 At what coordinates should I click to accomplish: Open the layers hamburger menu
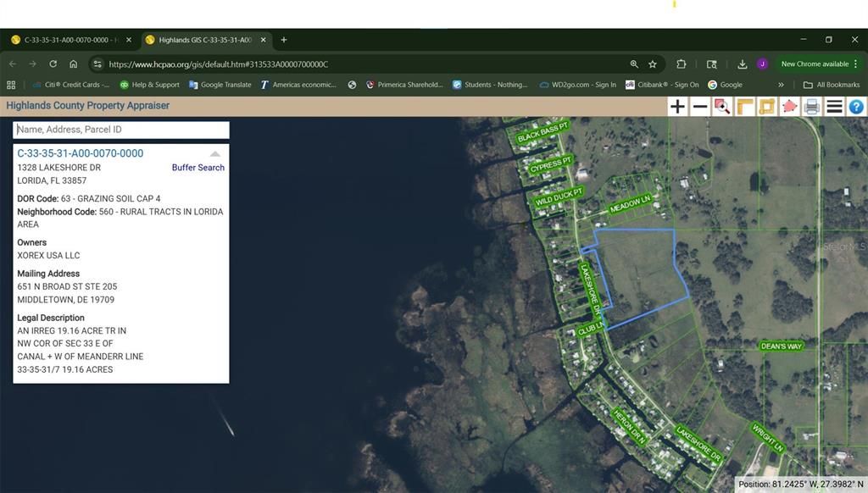pos(834,106)
